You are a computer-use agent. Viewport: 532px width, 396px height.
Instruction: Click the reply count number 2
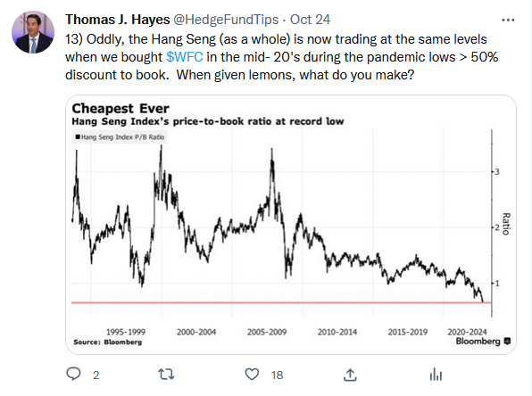[96, 375]
